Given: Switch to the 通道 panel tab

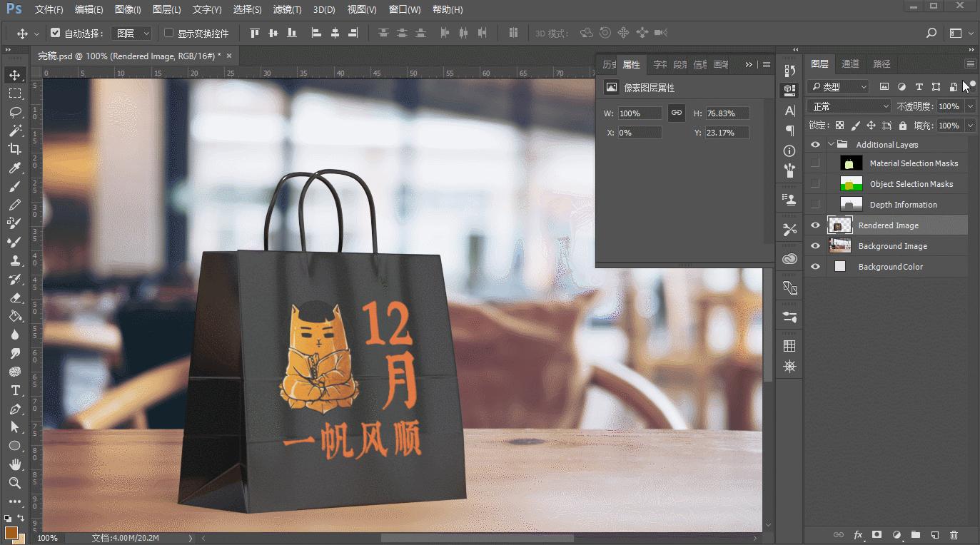Looking at the screenshot, I should pyautogui.click(x=850, y=63).
